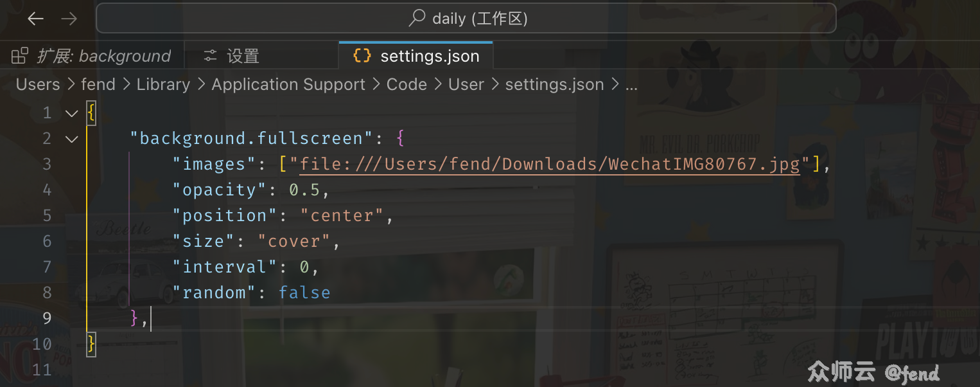Open the daily workspace search box
The height and width of the screenshot is (387, 980).
(466, 18)
